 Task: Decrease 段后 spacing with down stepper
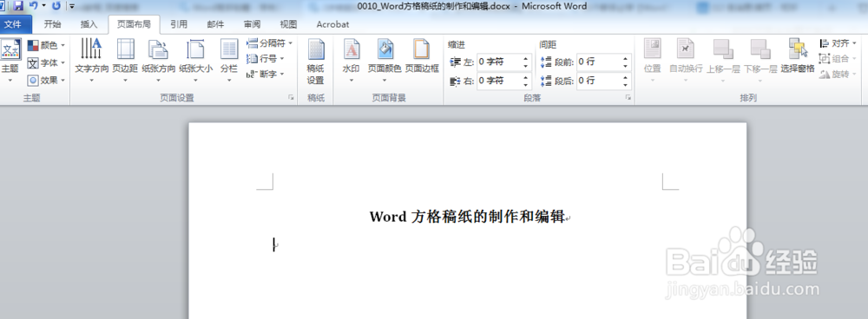click(x=626, y=85)
